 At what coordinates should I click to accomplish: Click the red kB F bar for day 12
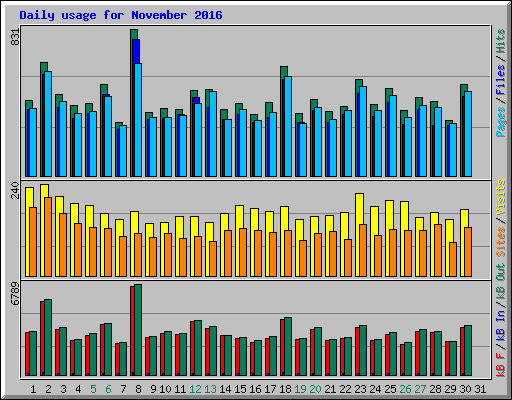click(192, 348)
